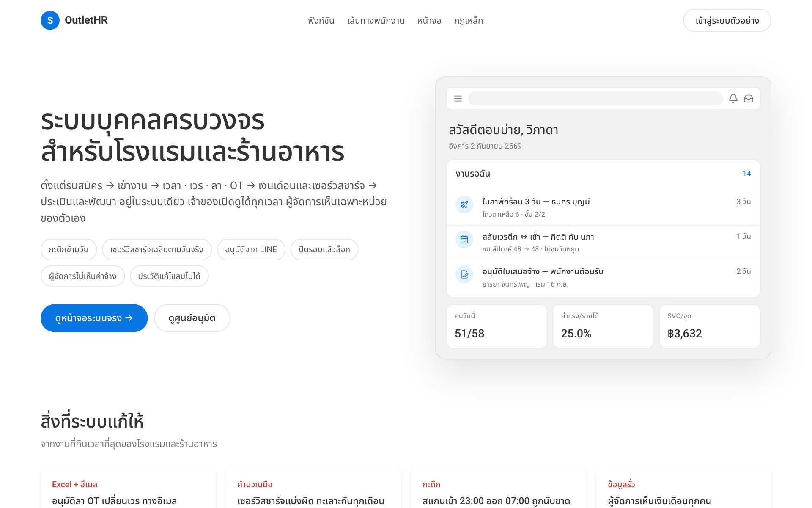Click the OutletHR logo circle icon
Screen dimensions: 812x508
[50, 20]
